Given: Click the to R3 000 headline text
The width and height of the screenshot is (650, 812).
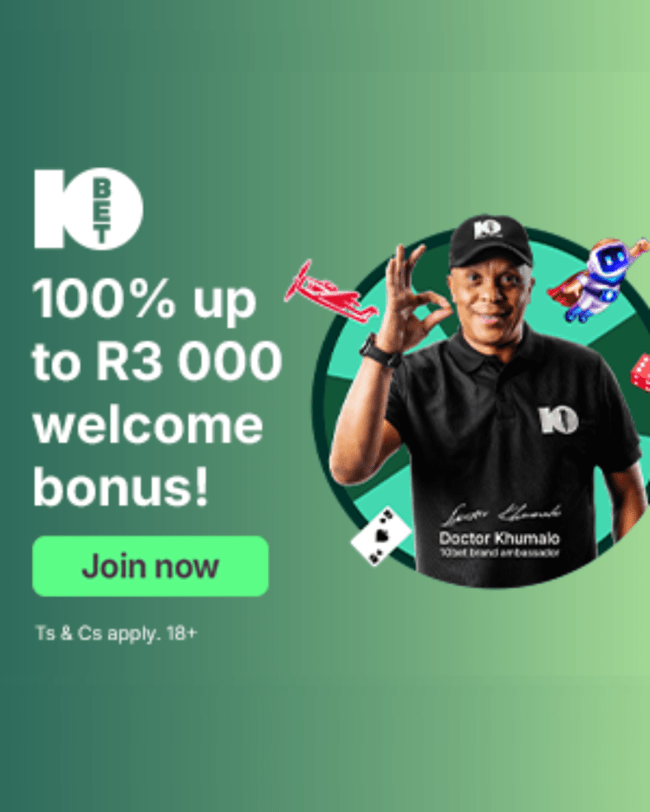Looking at the screenshot, I should pos(157,361).
